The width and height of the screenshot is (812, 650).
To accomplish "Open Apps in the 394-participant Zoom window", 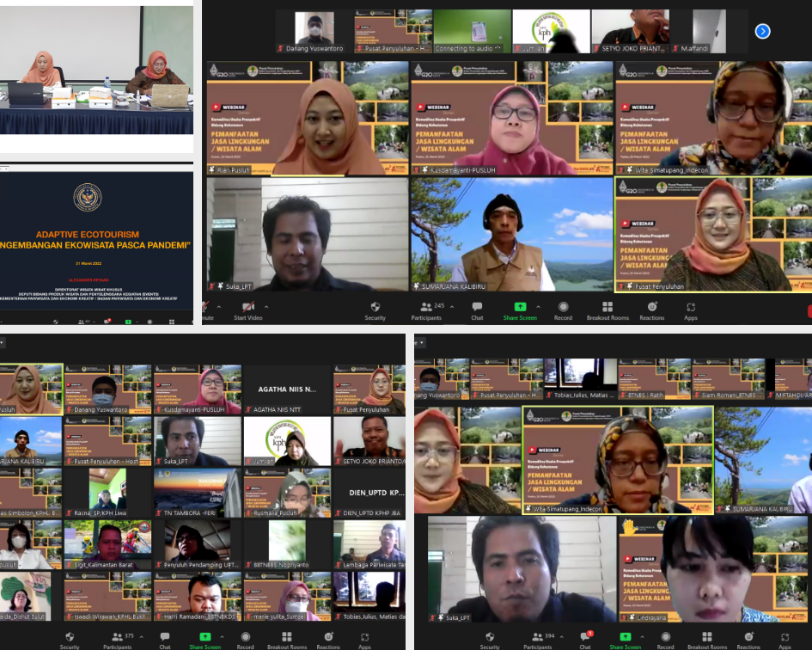I will click(785, 641).
